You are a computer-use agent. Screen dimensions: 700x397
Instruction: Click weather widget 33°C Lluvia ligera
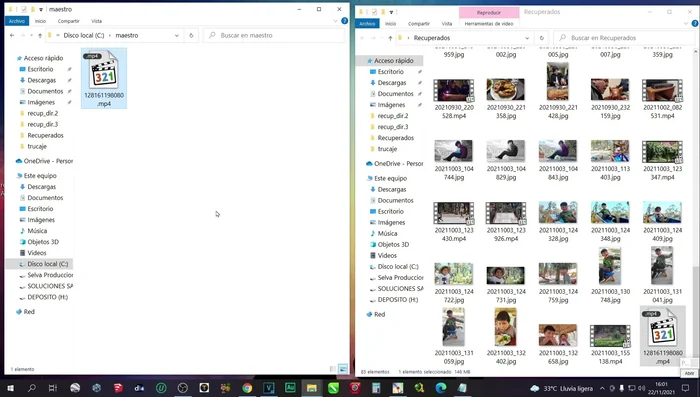point(562,388)
